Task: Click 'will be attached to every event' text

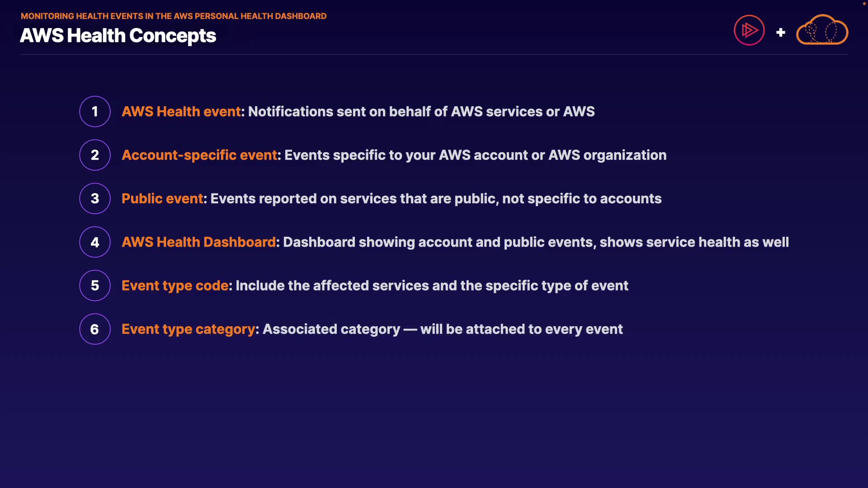Action: pyautogui.click(x=521, y=329)
